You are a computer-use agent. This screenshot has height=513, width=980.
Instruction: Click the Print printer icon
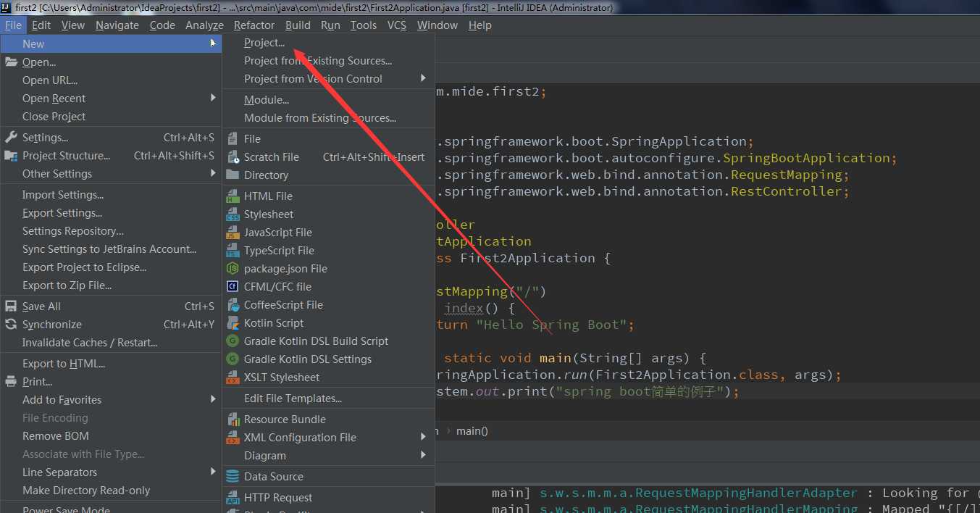pyautogui.click(x=11, y=382)
